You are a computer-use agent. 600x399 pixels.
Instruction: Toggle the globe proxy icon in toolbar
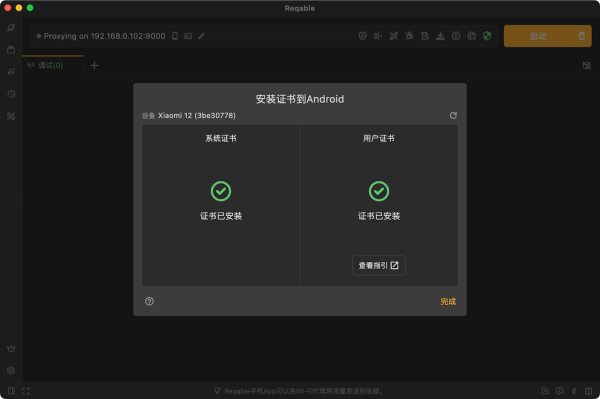[x=471, y=36]
